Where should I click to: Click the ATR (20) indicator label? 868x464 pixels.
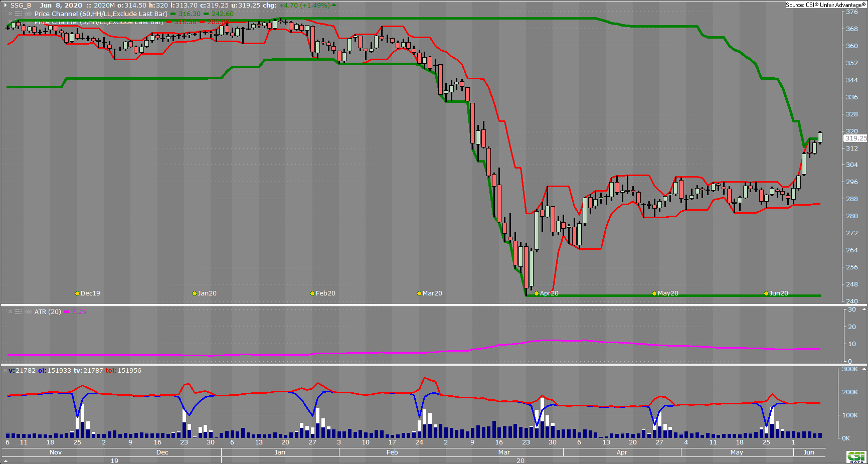click(48, 312)
